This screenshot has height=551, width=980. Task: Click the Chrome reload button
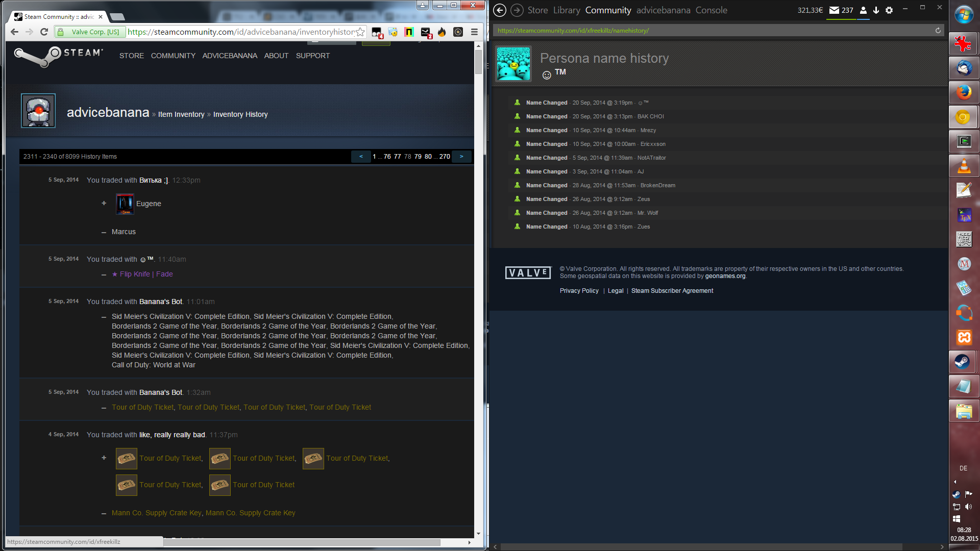point(44,32)
